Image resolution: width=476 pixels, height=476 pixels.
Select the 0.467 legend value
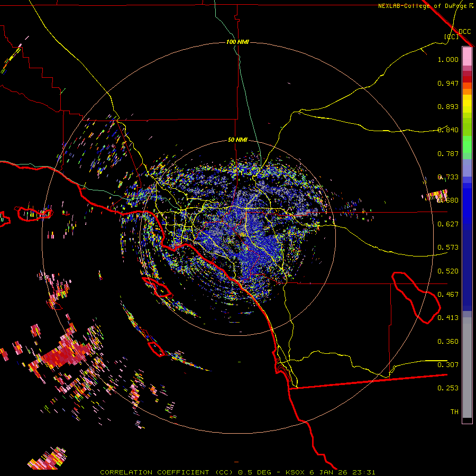coord(448,295)
